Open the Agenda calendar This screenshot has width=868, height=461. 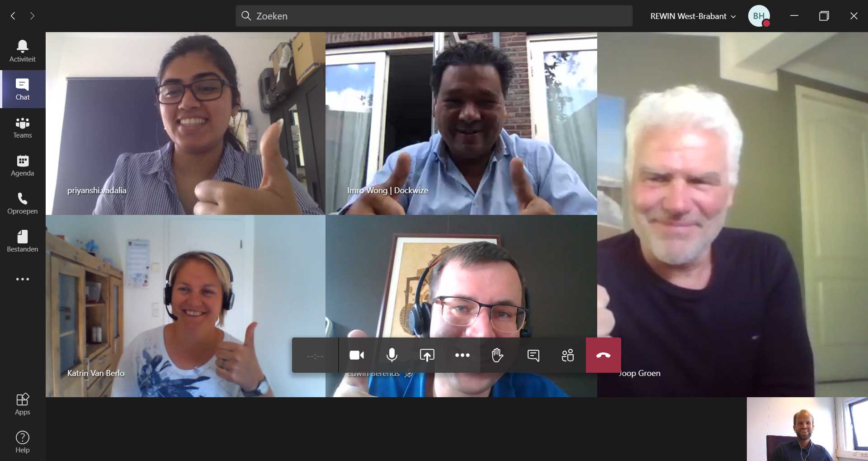[22, 166]
